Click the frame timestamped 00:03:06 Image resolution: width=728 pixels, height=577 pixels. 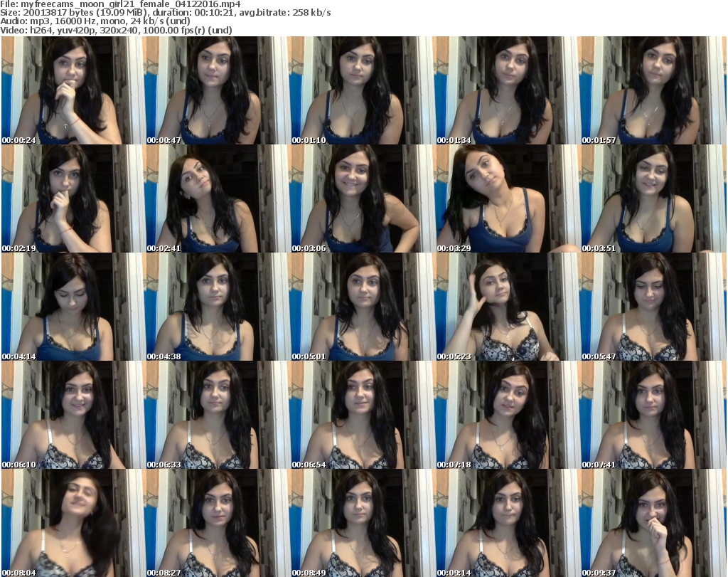[363, 198]
